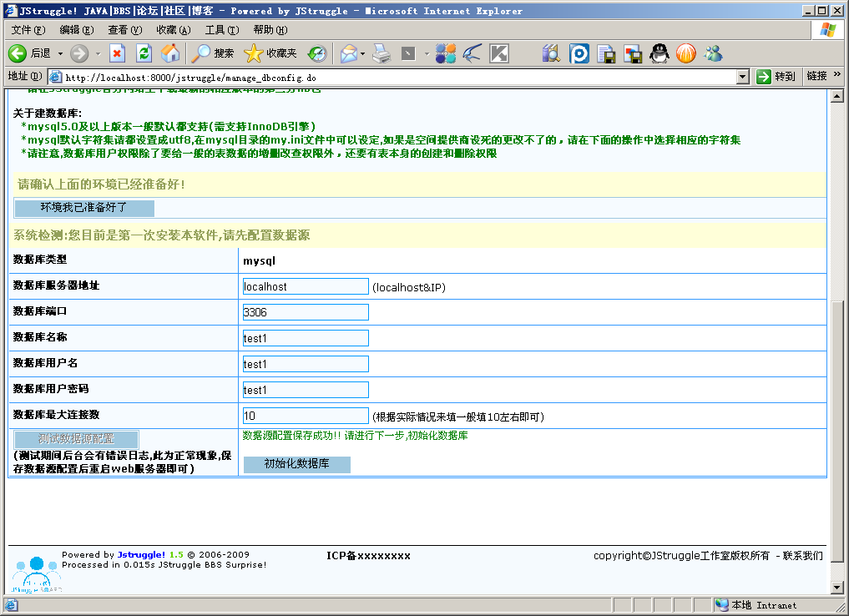
Task: Click the blue circular P icon
Action: tap(579, 53)
